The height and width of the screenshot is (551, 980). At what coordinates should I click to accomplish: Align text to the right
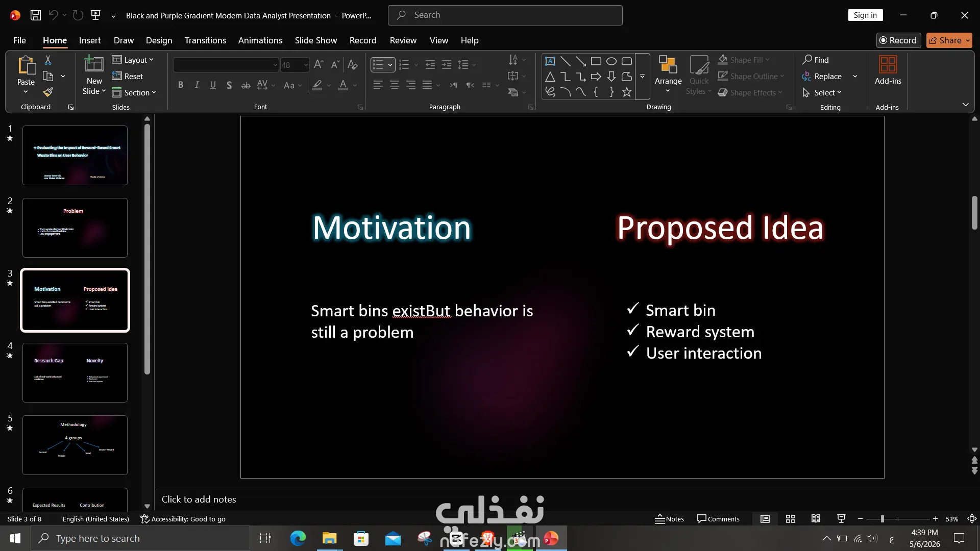click(411, 85)
